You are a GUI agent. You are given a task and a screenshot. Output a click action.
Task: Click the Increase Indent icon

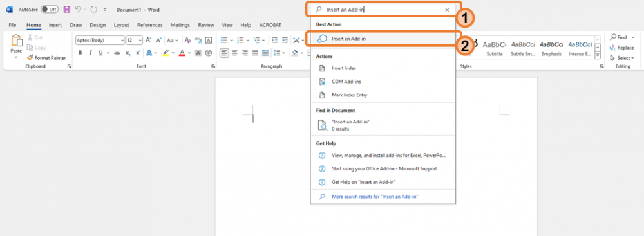click(285, 41)
